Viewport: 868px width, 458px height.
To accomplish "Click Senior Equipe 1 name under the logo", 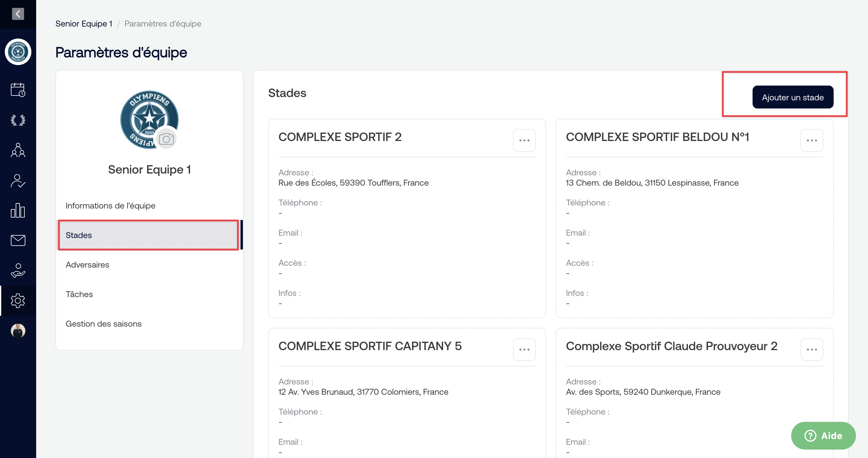I will coord(149,170).
